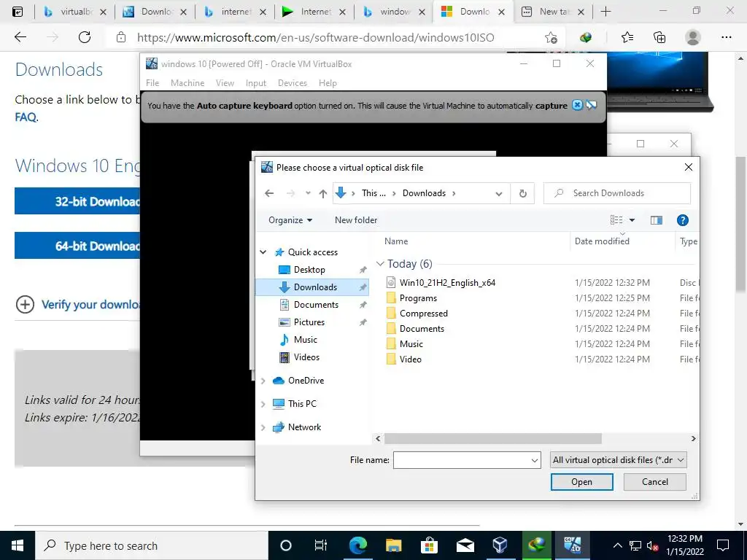
Task: Click the Open button
Action: [581, 482]
